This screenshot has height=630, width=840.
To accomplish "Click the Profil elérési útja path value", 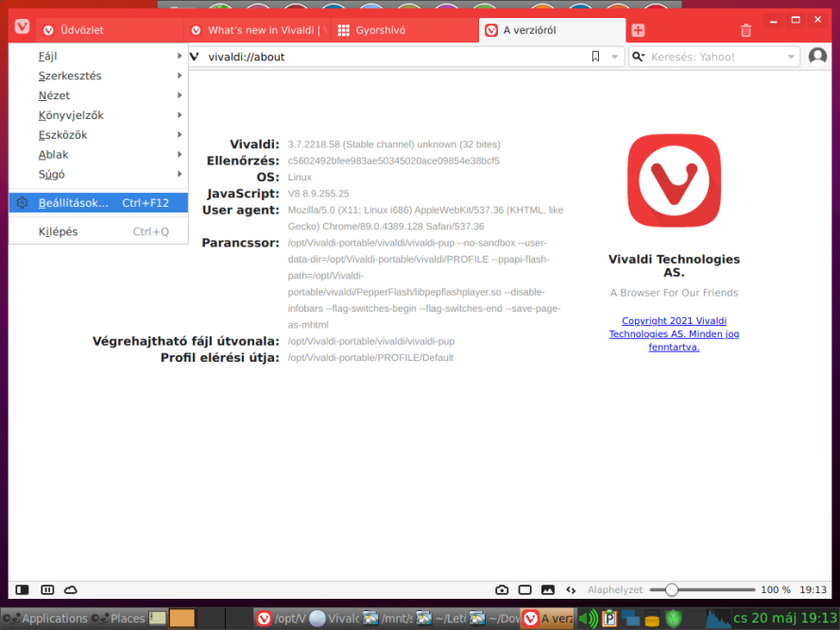I will coord(370,358).
